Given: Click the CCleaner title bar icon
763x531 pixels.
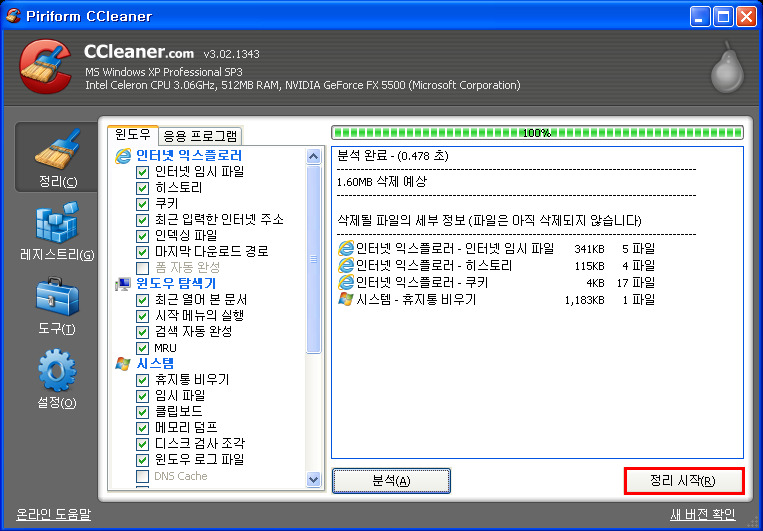Looking at the screenshot, I should tap(13, 16).
